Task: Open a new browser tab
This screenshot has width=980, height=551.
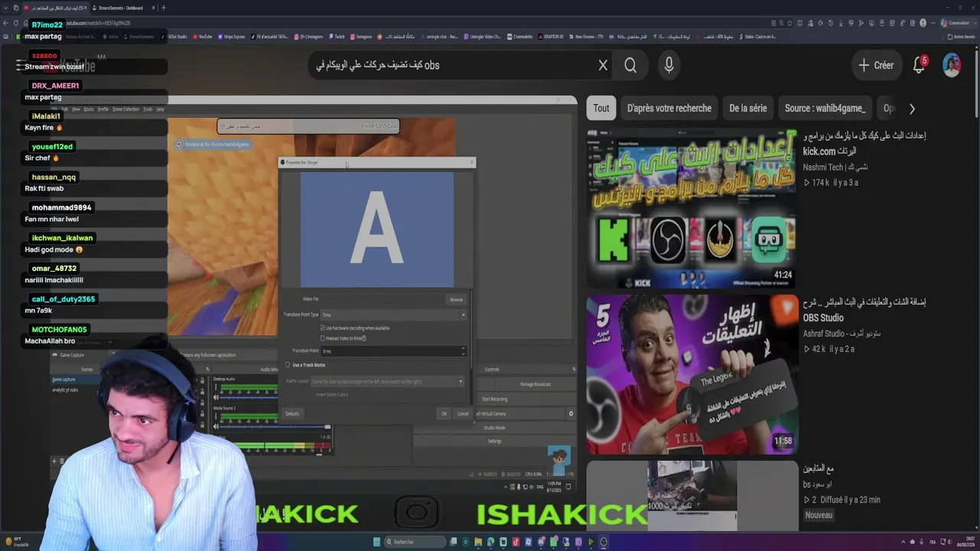Action: pyautogui.click(x=163, y=8)
